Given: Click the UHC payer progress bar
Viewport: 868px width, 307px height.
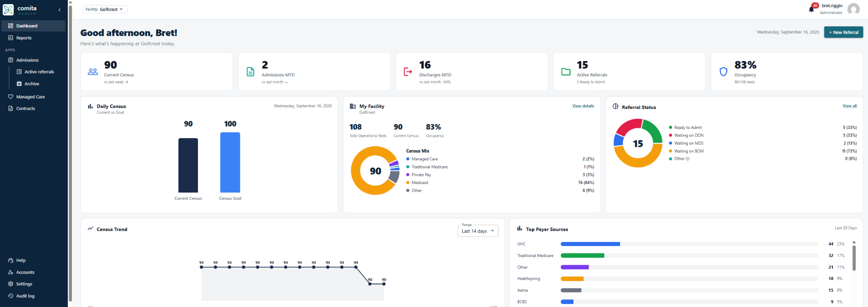Looking at the screenshot, I should 689,244.
